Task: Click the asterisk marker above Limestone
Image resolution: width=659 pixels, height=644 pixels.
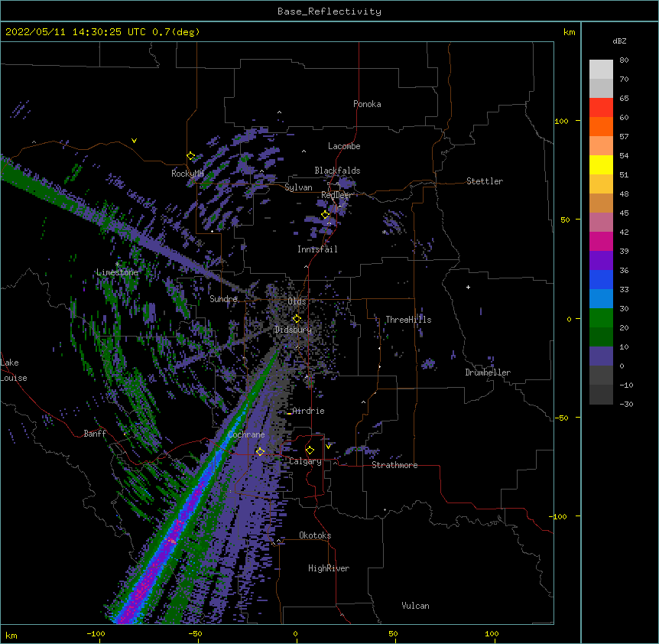Action: pyautogui.click(x=117, y=265)
